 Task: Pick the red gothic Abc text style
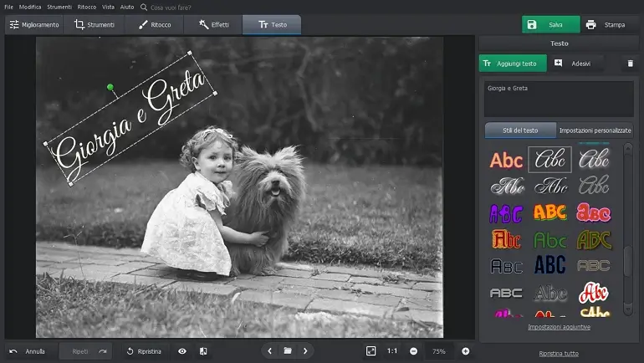506,240
